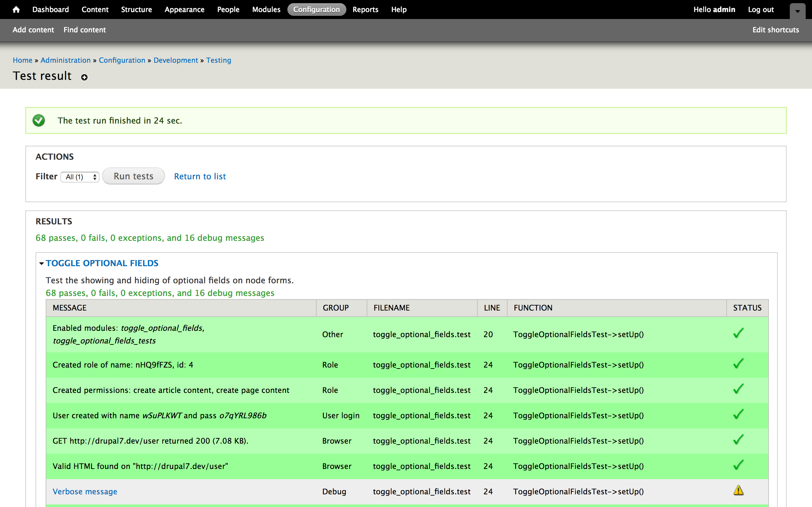The image size is (812, 507).
Task: Click the Return to list link
Action: (200, 176)
